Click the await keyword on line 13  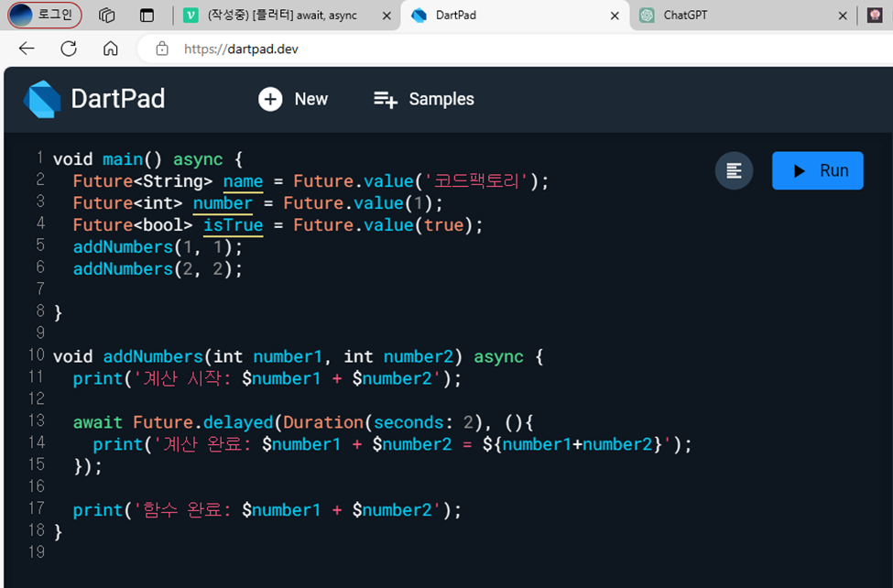click(97, 423)
